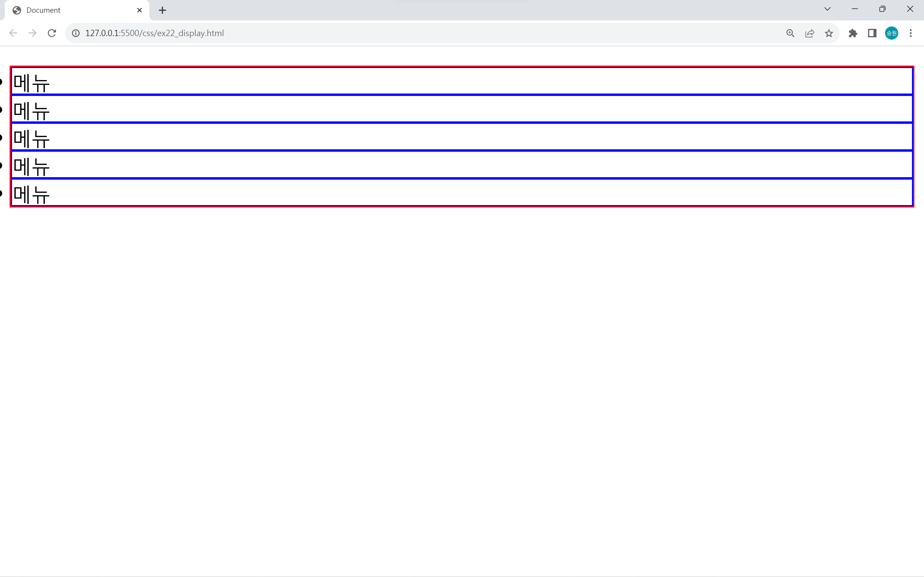Click the browser back arrow
Screen dimensions: 924x577
[13, 33]
